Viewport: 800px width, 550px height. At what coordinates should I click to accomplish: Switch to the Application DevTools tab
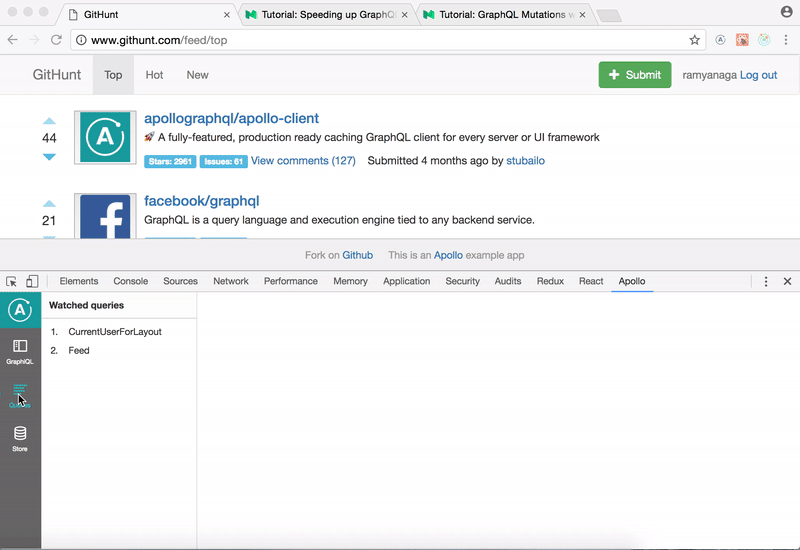[x=407, y=281]
